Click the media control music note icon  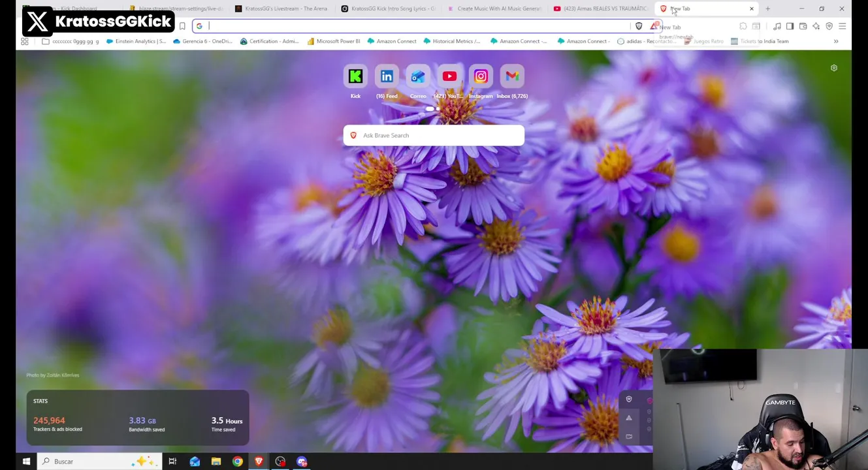[x=777, y=26]
